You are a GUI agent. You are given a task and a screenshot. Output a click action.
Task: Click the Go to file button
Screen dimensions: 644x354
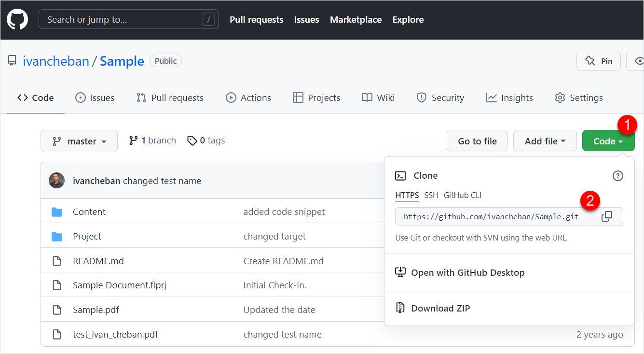[477, 141]
